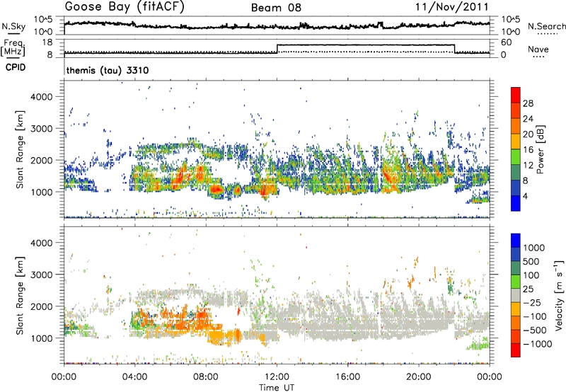Click the Slant Range label of the velocity panel
Viewport: 566px width, 392px height.
pyautogui.click(x=21, y=296)
